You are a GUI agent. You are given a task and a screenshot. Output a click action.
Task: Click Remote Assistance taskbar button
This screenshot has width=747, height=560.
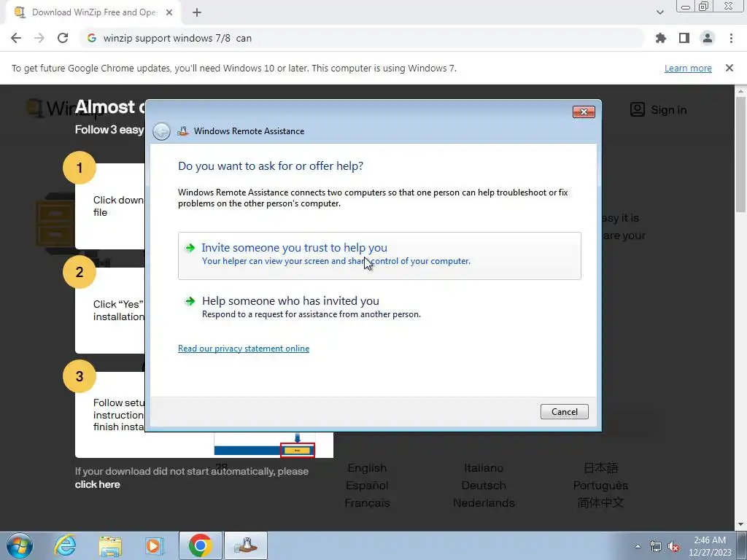click(245, 545)
